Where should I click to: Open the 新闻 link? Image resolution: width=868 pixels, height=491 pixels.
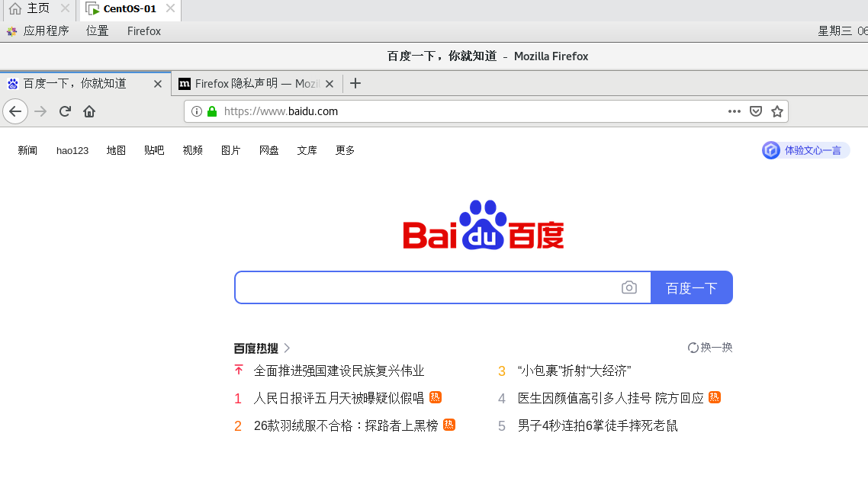point(27,150)
